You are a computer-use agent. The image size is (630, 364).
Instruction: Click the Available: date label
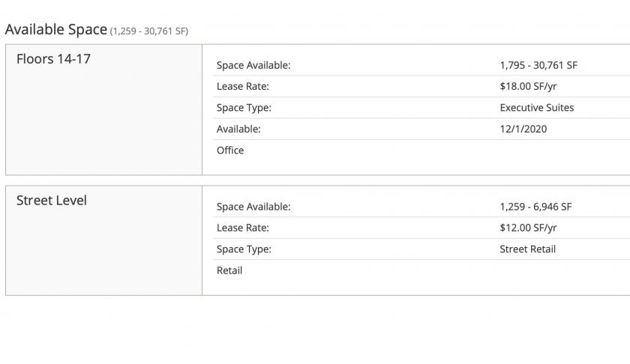[x=238, y=129]
